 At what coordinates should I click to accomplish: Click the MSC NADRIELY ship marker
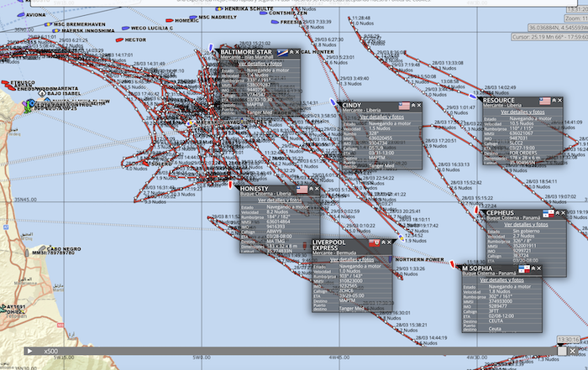[193, 18]
